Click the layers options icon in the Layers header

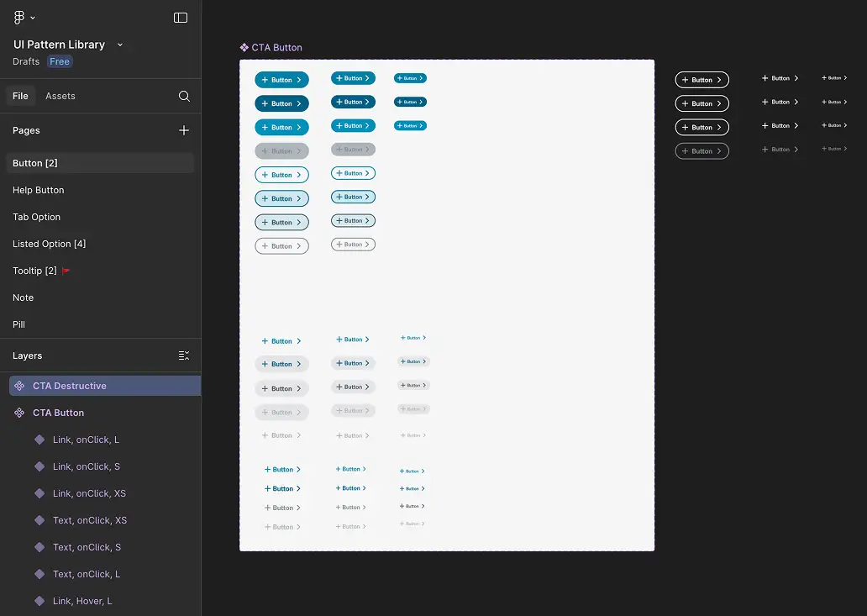pyautogui.click(x=184, y=355)
